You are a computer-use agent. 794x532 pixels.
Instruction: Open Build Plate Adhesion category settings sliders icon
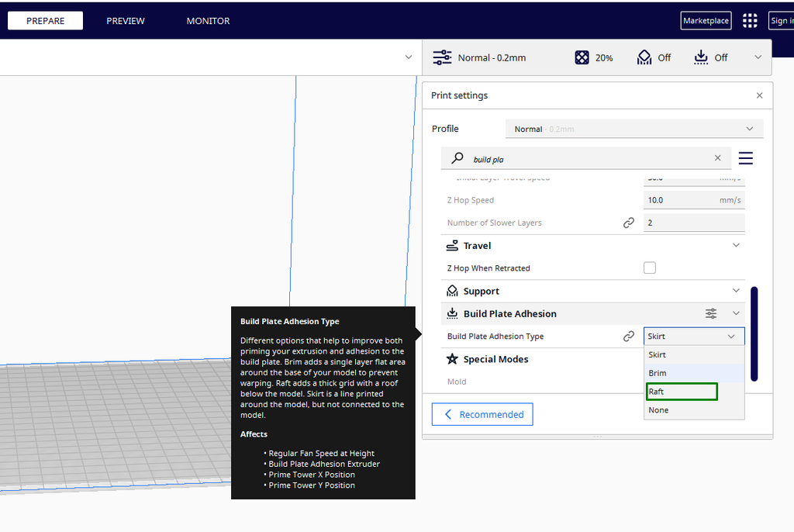point(711,313)
